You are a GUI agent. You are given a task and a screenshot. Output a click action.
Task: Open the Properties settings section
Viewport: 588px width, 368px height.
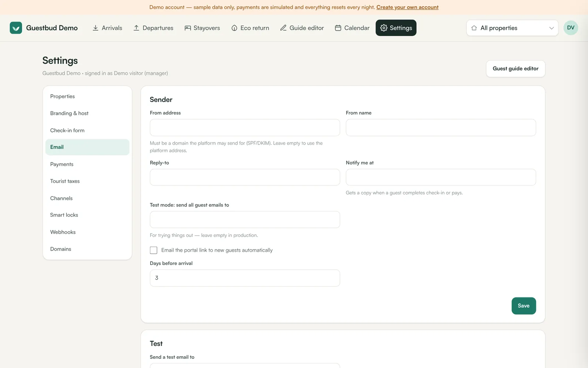[87, 96]
